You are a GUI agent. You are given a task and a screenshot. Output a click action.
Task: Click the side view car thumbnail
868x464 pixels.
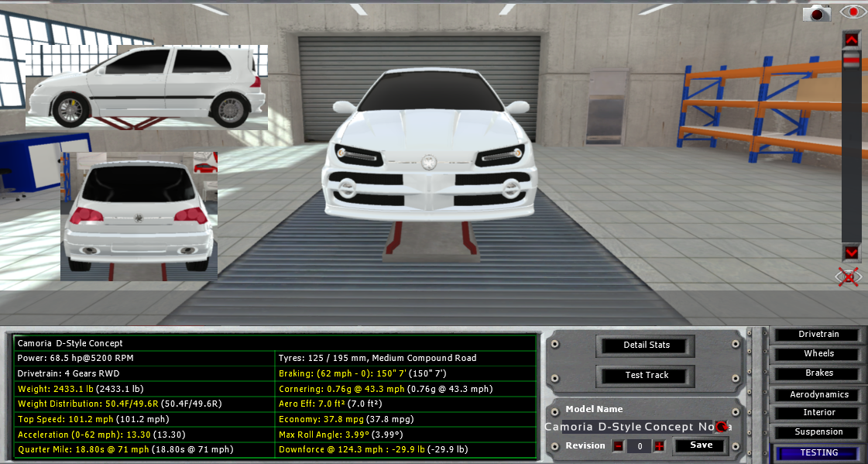pos(146,87)
